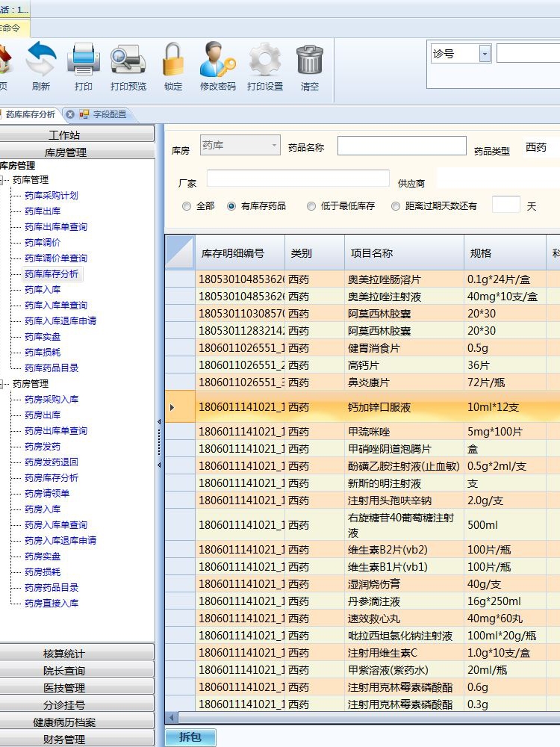Close the 药库库存分析 tab via x icon
The width and height of the screenshot is (560, 747).
(x=70, y=114)
